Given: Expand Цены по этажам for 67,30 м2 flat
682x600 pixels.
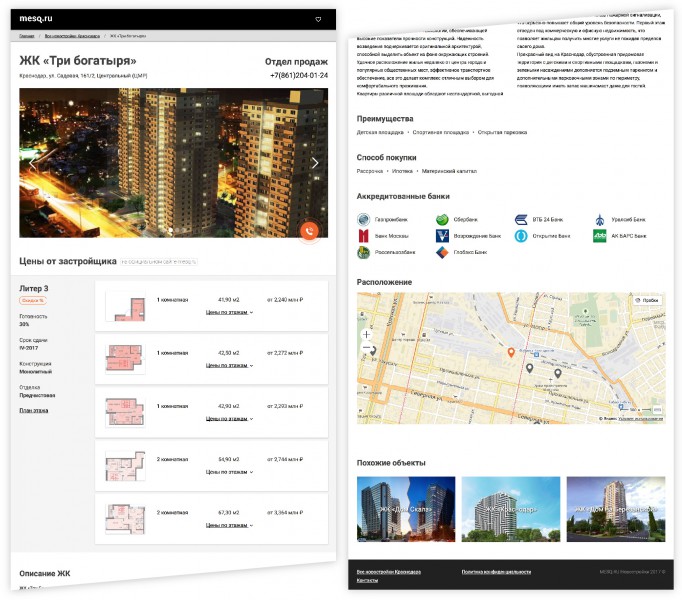Looking at the screenshot, I should pyautogui.click(x=229, y=525).
